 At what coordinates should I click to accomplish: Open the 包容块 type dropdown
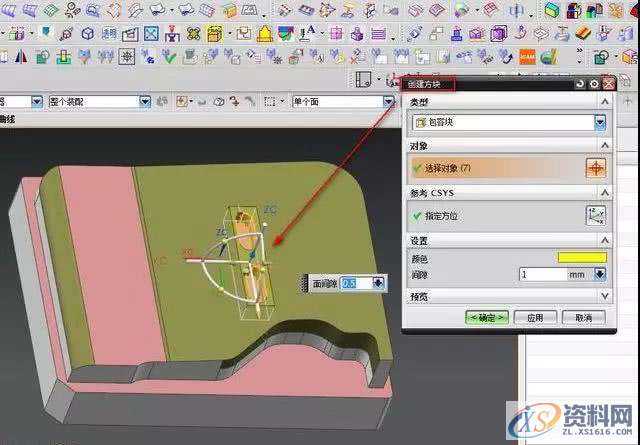600,122
